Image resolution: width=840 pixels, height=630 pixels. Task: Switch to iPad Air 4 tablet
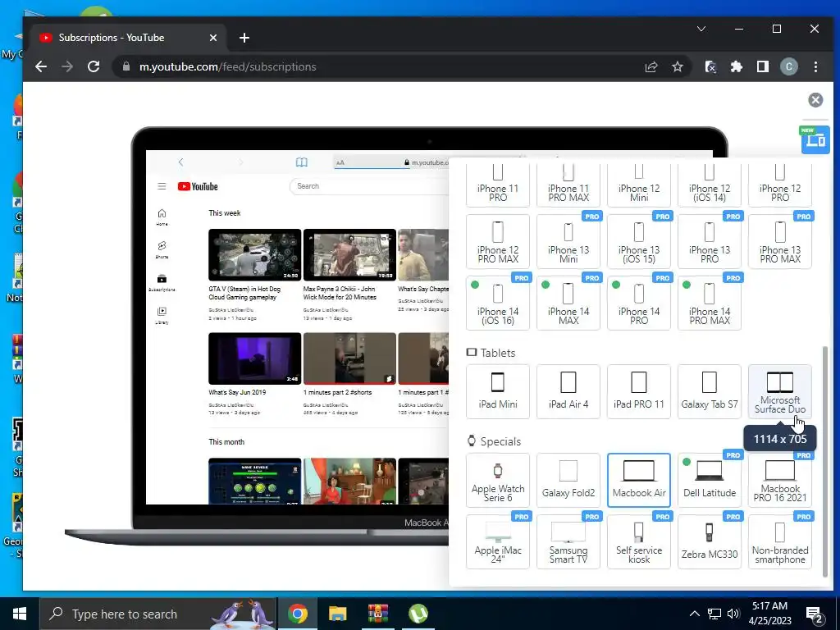coord(568,391)
